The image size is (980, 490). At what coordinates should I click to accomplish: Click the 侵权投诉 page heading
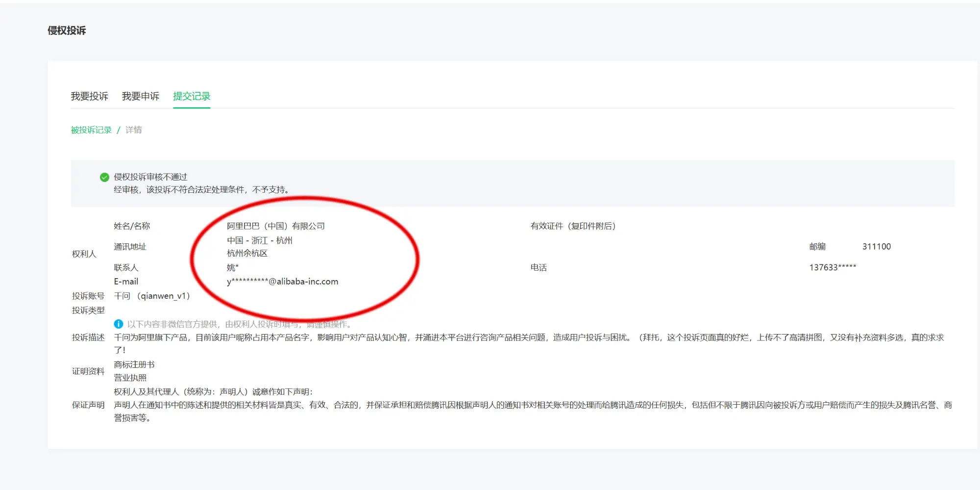[67, 30]
